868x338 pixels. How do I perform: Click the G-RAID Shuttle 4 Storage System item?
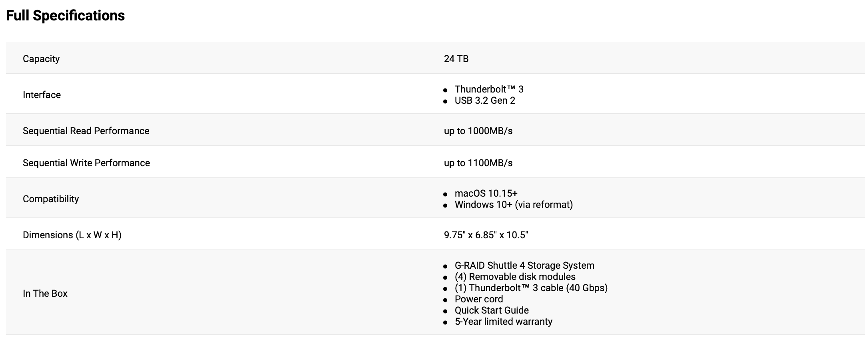524,266
